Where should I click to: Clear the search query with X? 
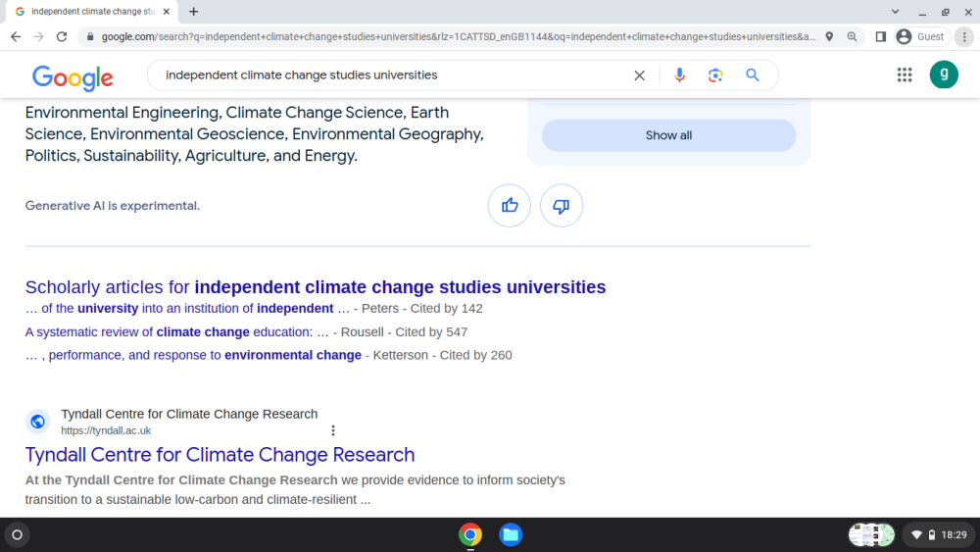[x=639, y=75]
